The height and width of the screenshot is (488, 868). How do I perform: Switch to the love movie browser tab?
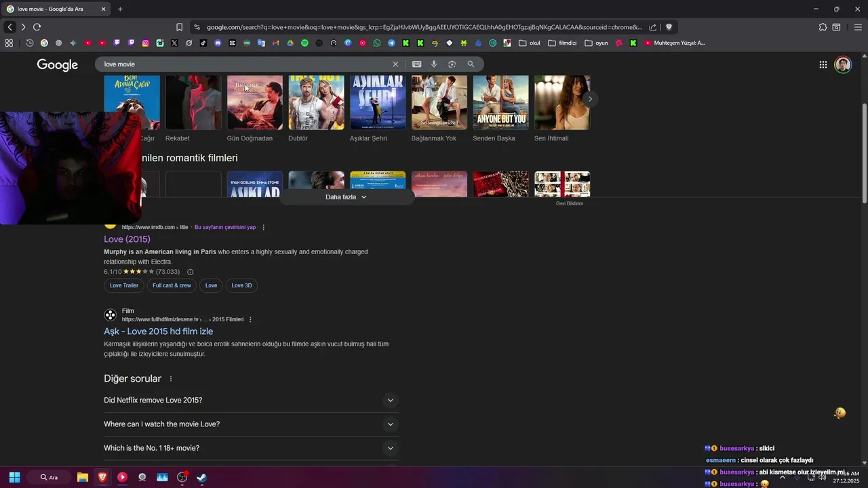coord(57,9)
